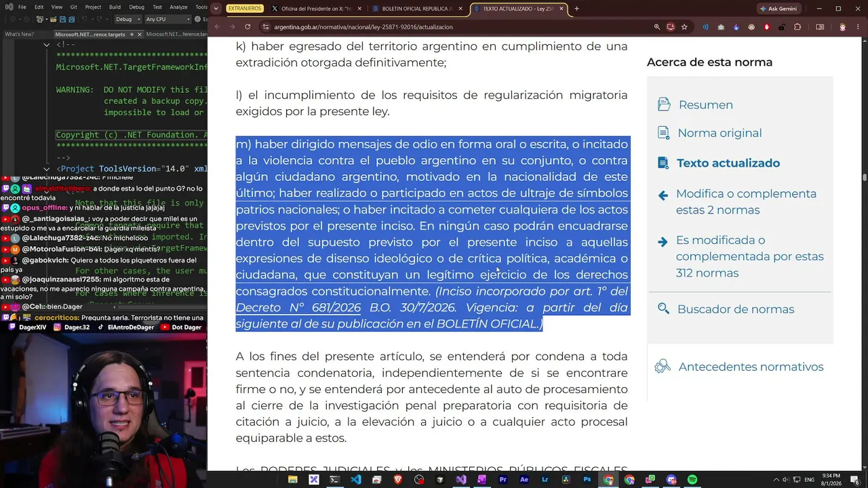Open the Git menu in Visual Studio
The image size is (868, 488).
pos(73,7)
